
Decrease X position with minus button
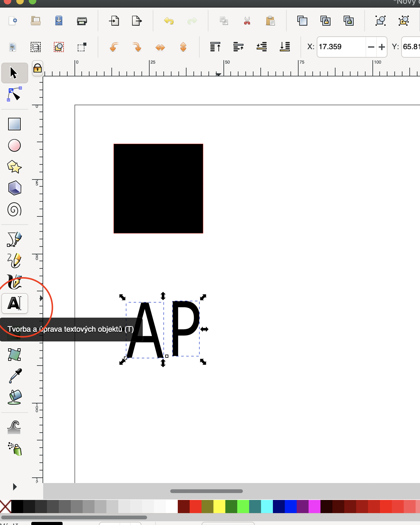(371, 47)
